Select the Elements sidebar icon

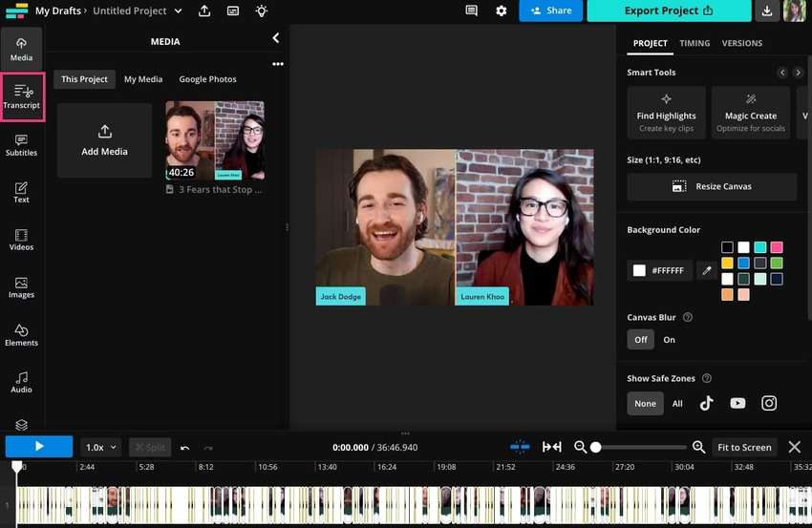[x=21, y=335]
